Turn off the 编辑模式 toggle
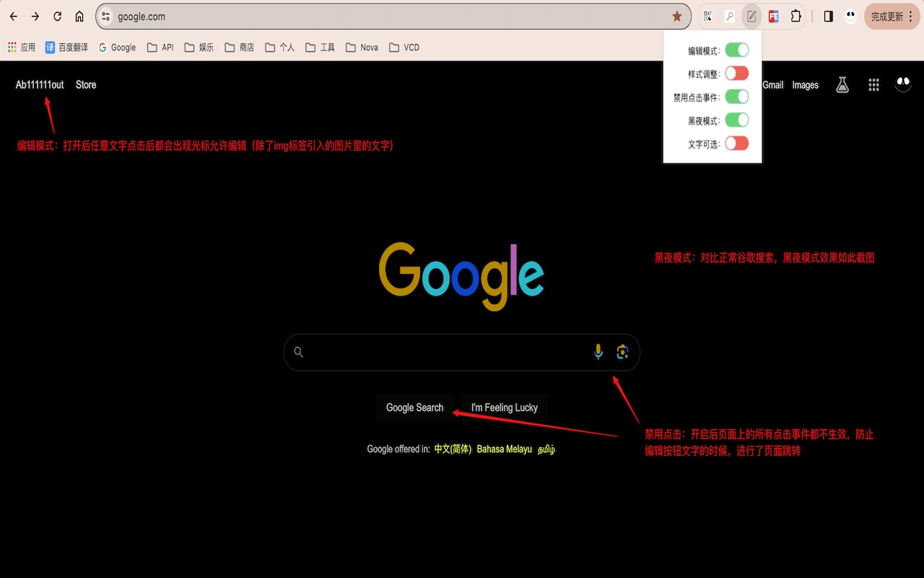Viewport: 924px width, 578px height. [x=737, y=50]
